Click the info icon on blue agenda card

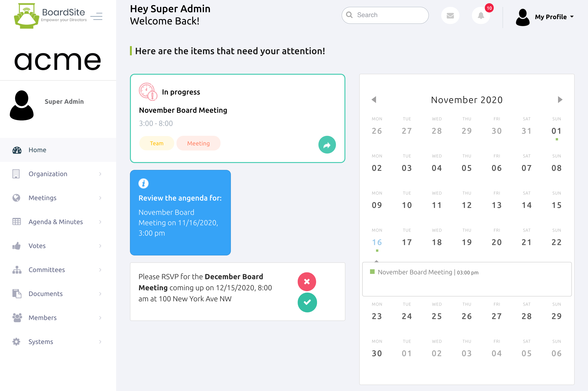[x=143, y=184]
